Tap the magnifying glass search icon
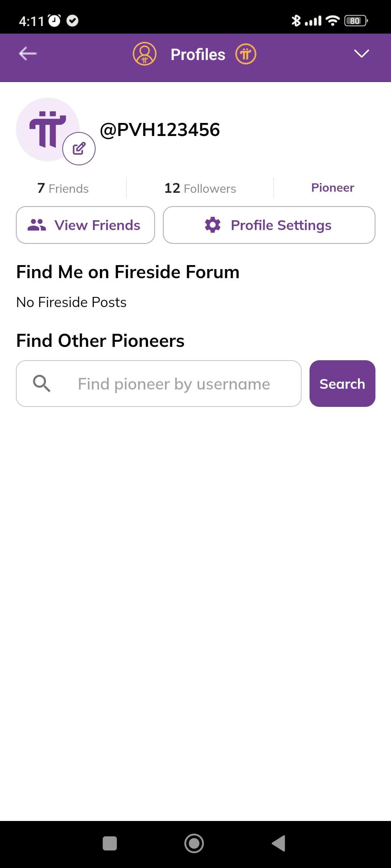The width and height of the screenshot is (391, 868). click(42, 384)
